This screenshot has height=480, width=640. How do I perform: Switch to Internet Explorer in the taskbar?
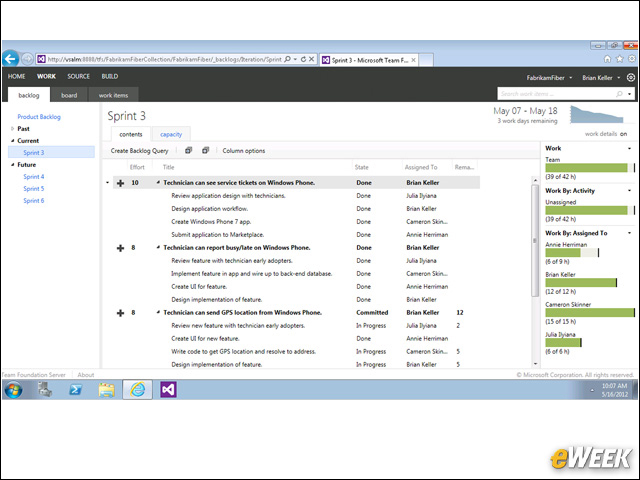pyautogui.click(x=138, y=389)
